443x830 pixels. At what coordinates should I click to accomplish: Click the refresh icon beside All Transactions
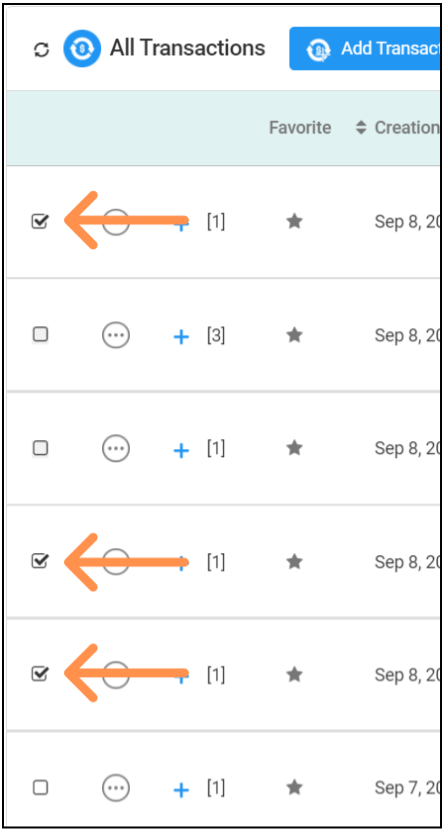click(41, 50)
